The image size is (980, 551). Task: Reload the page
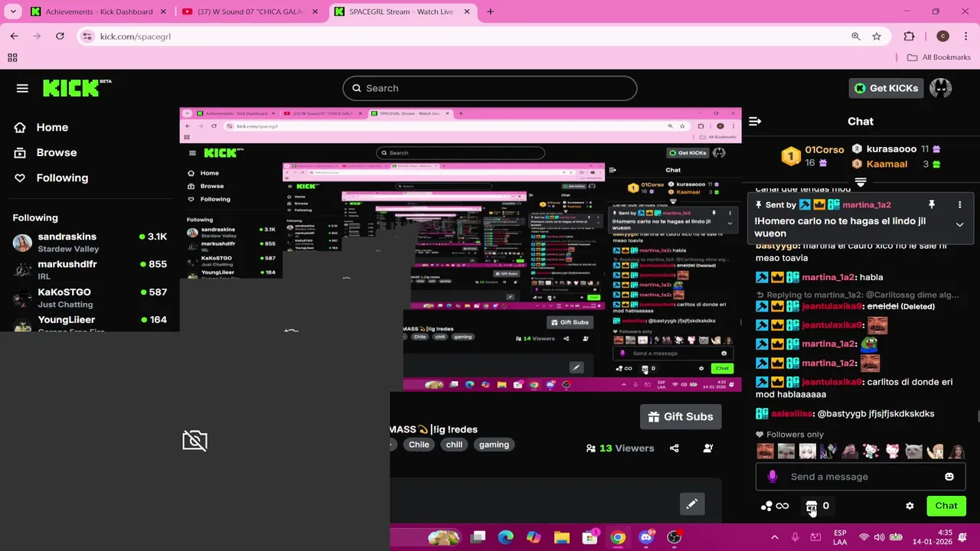60,36
